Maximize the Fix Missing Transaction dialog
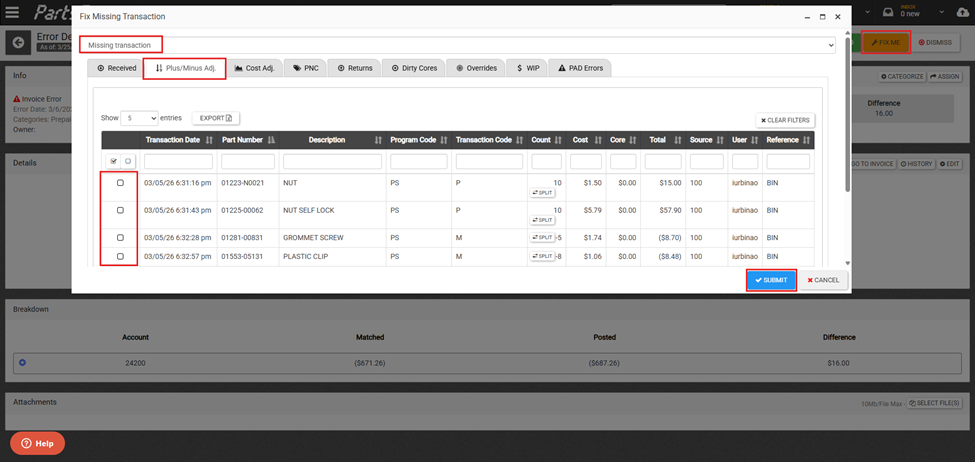The width and height of the screenshot is (975, 462). 822,17
